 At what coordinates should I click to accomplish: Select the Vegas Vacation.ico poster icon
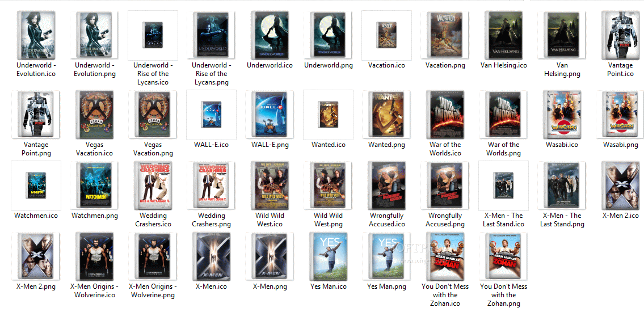(94, 114)
